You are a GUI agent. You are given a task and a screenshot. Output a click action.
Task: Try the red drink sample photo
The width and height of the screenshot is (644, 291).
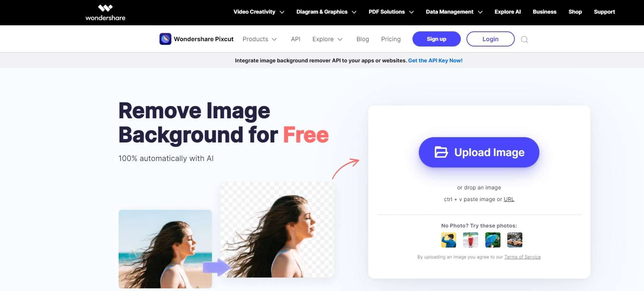tap(471, 240)
